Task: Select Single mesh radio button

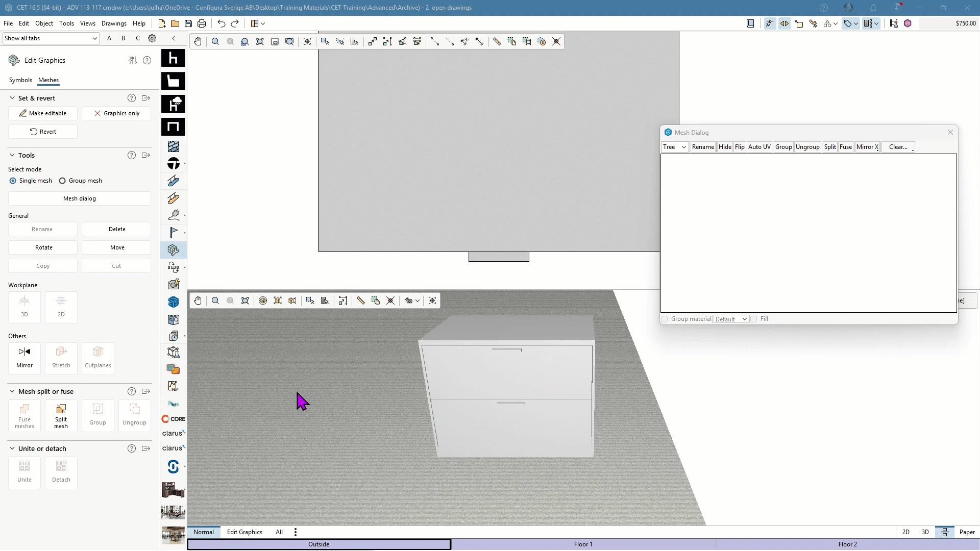Action: click(x=13, y=181)
